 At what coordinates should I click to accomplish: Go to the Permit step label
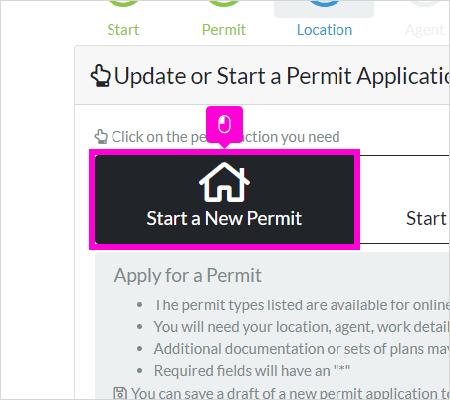pos(224,30)
